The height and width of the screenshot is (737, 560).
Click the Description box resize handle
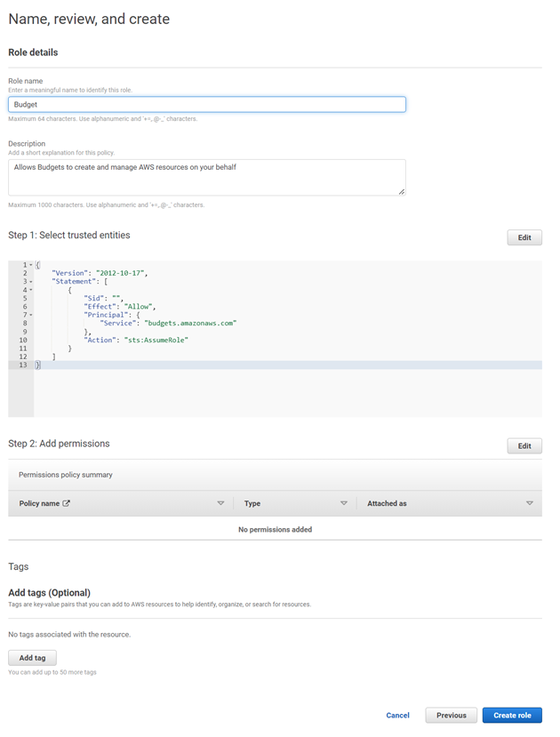click(402, 191)
